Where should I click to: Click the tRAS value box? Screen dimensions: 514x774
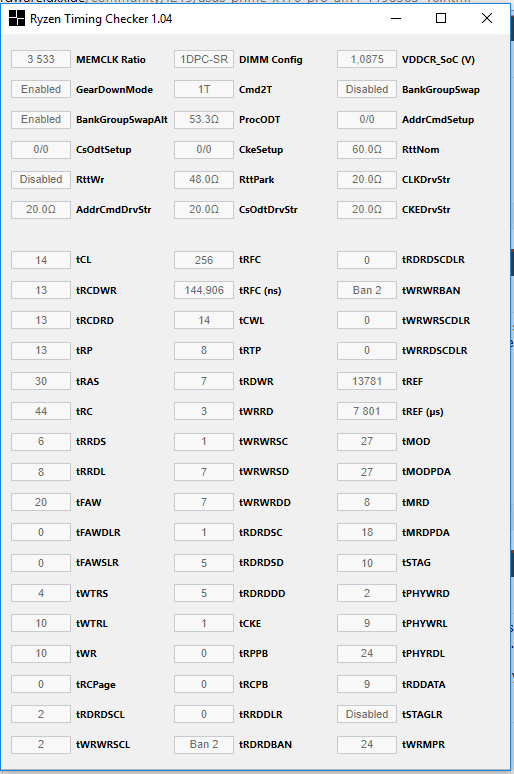[41, 381]
